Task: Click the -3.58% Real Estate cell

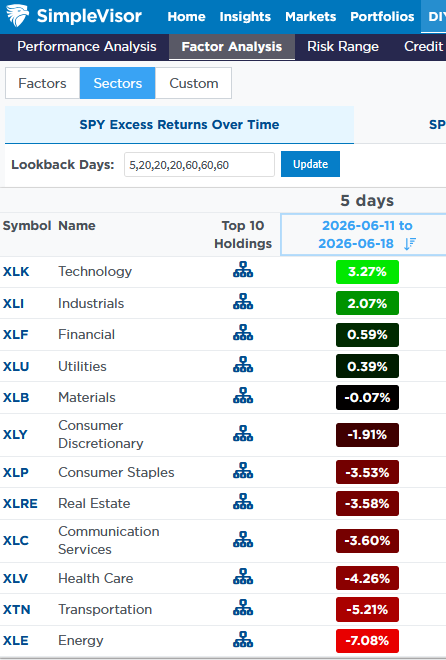Action: pyautogui.click(x=367, y=503)
